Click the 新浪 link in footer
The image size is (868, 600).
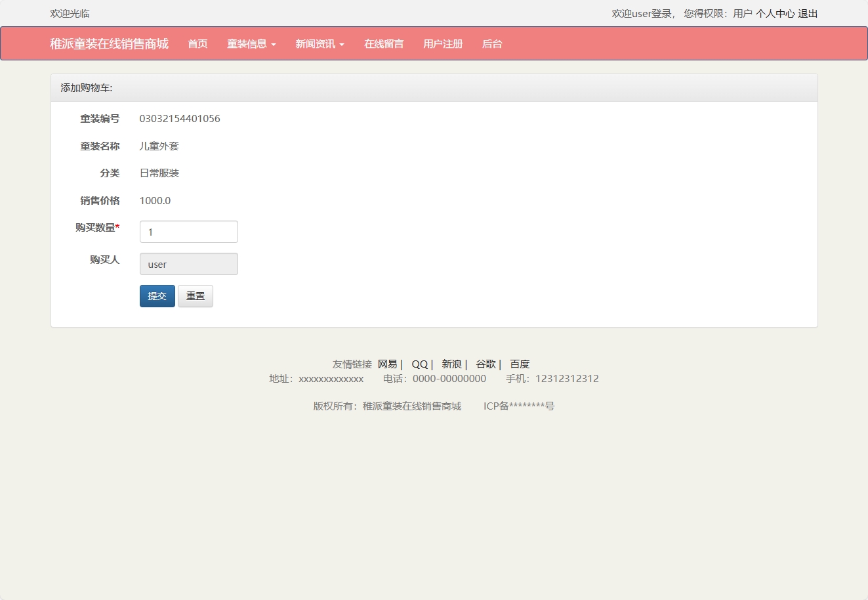click(451, 364)
